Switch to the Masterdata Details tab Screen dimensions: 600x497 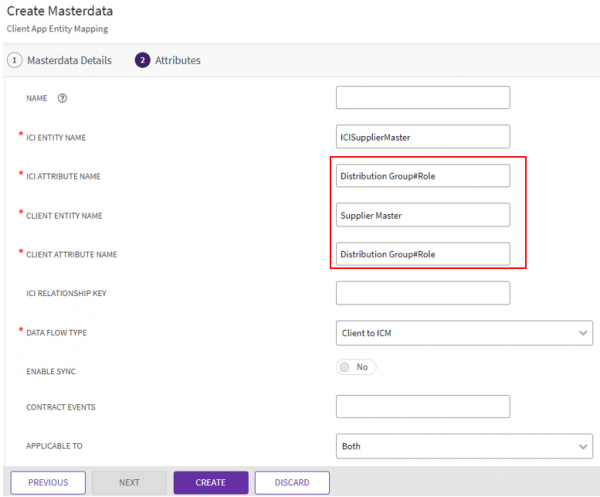(x=68, y=60)
